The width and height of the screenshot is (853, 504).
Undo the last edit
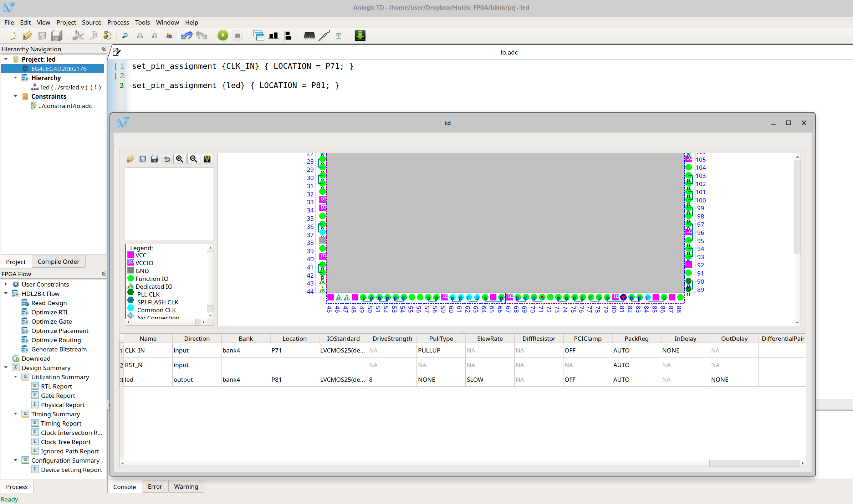187,35
